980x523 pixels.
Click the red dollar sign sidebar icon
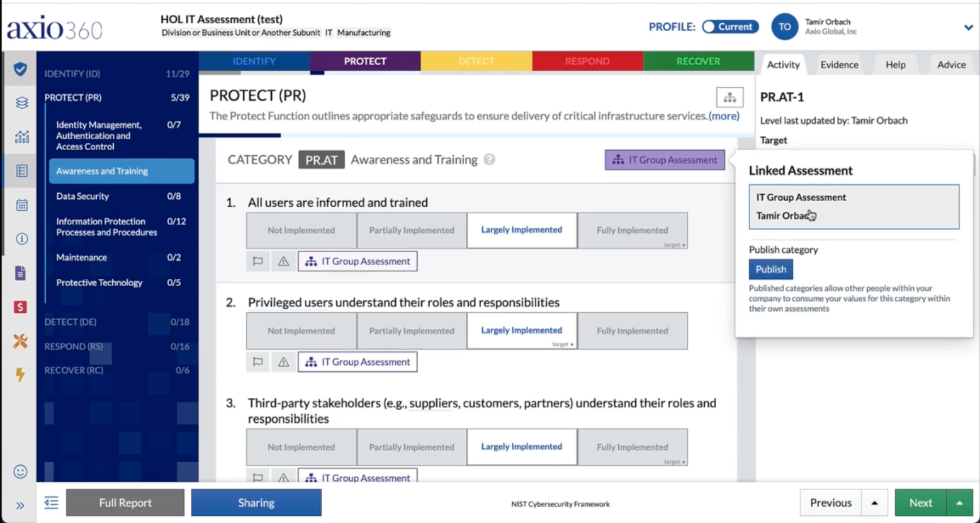pos(20,307)
